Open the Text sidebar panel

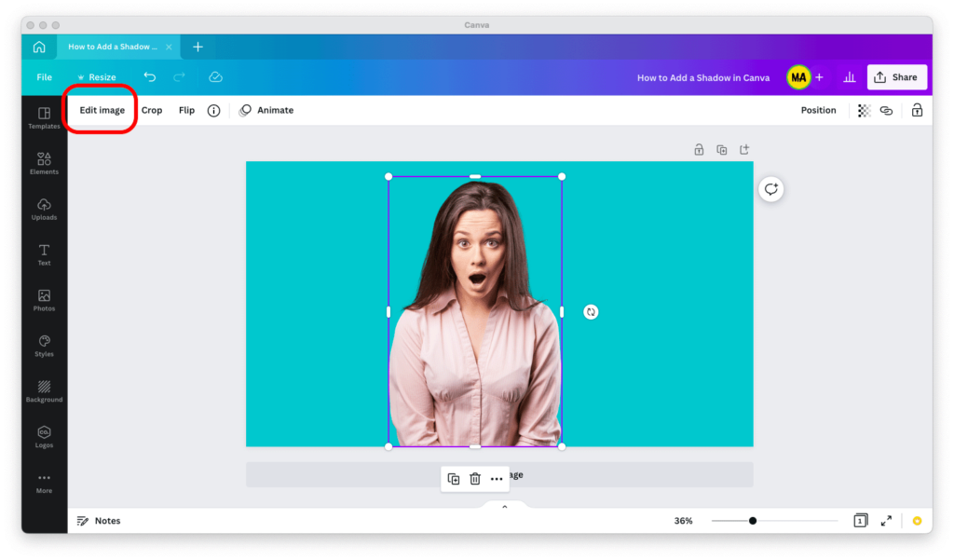coord(45,255)
